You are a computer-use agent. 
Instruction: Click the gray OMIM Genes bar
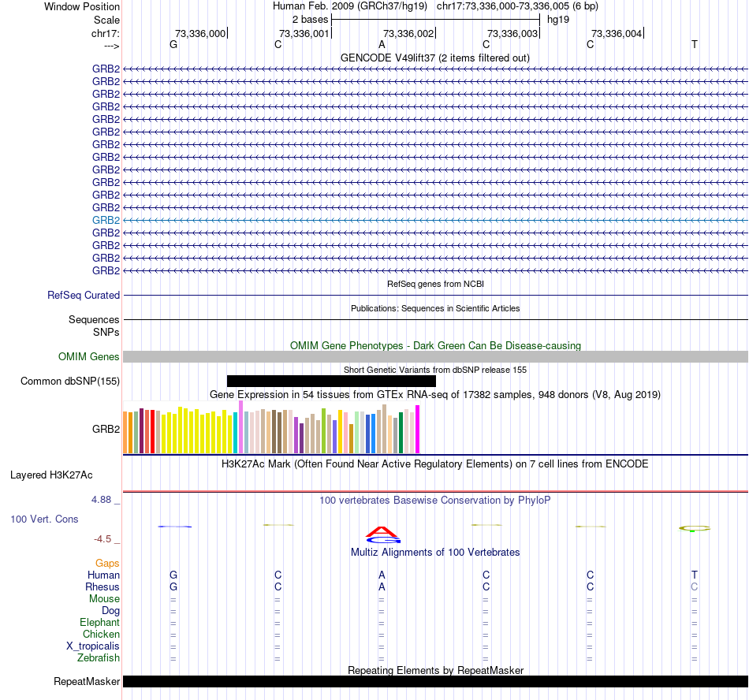pyautogui.click(x=435, y=356)
